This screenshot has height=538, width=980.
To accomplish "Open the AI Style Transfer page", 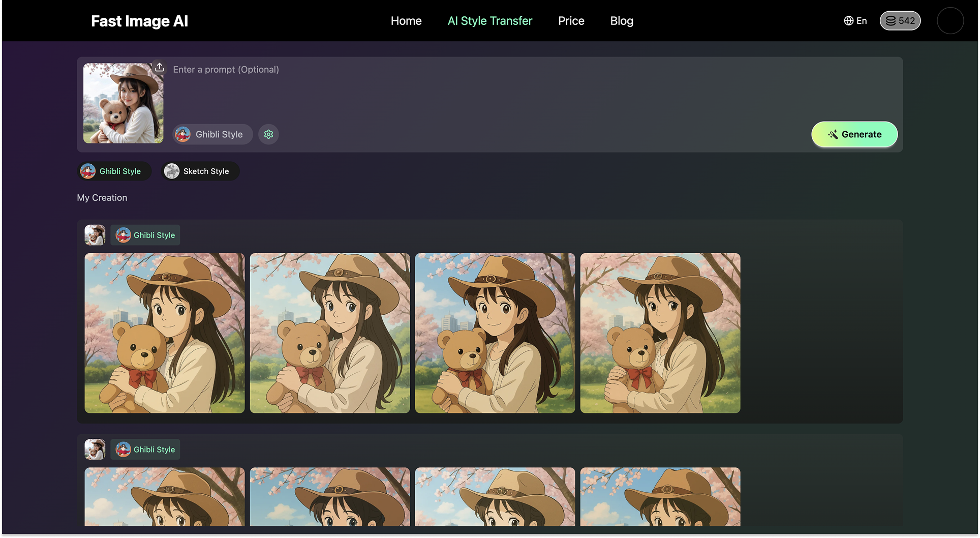I will click(x=489, y=21).
